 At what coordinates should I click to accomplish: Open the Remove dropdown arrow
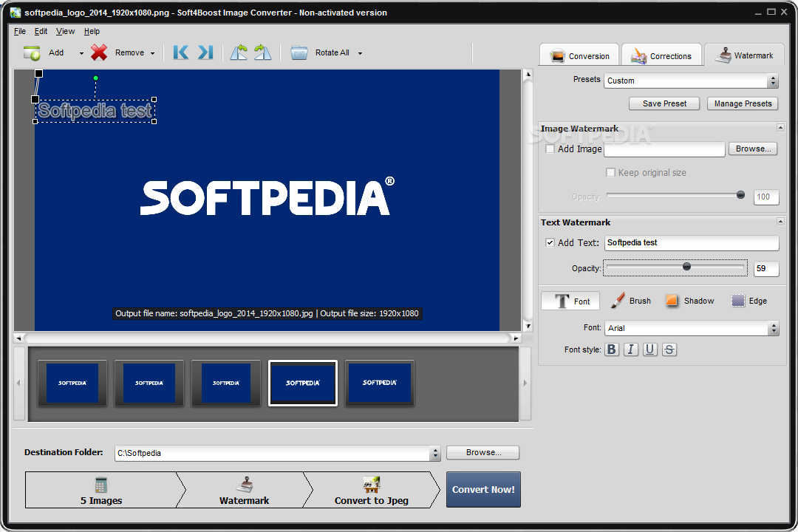[x=152, y=53]
